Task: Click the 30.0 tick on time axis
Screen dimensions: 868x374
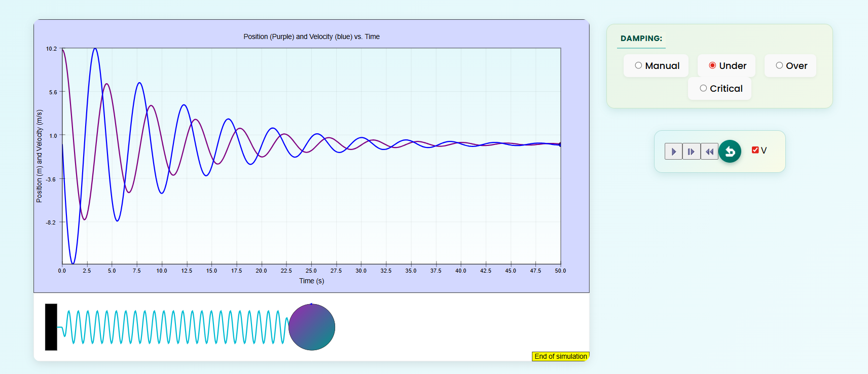Action: click(361, 271)
